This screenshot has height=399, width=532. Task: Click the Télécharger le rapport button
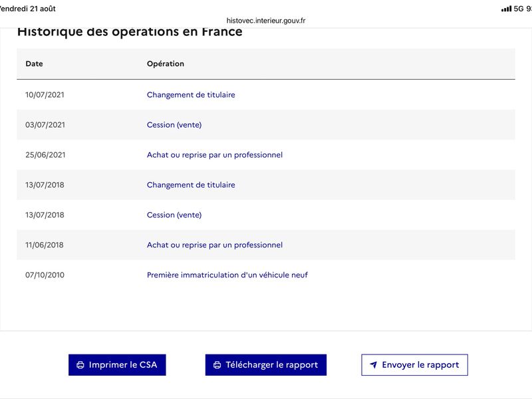pyautogui.click(x=265, y=364)
